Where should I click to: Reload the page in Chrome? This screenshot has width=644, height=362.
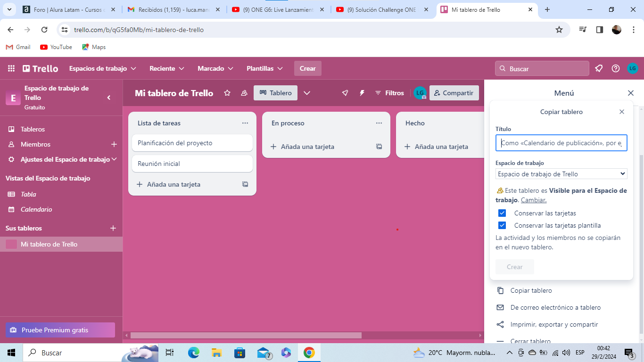tap(44, 30)
